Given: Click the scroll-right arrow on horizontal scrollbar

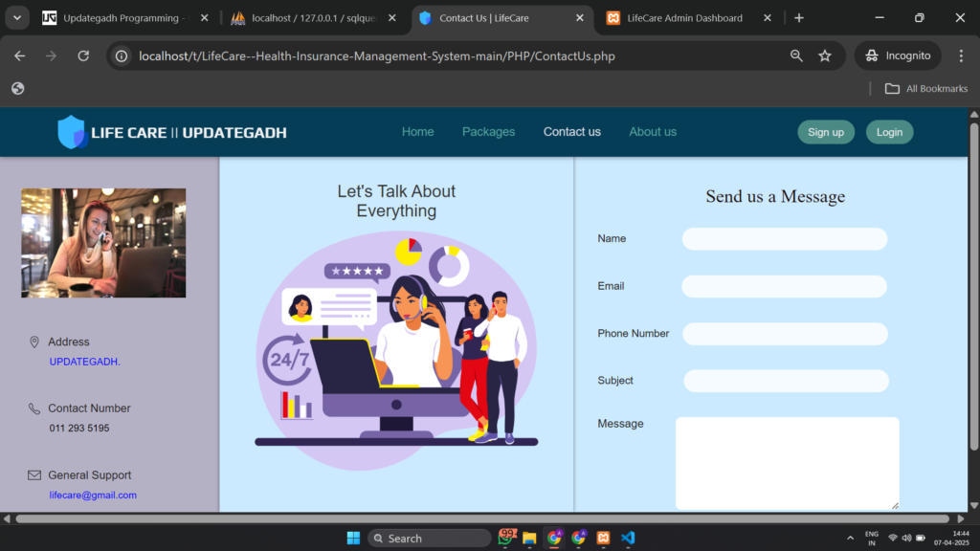Looking at the screenshot, I should pyautogui.click(x=961, y=518).
